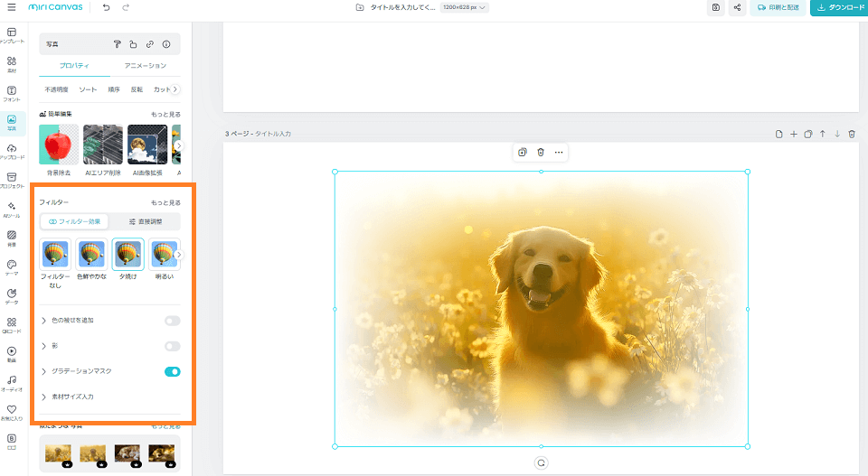Click the undo arrow in top bar
The height and width of the screenshot is (476, 868).
coord(107,7)
